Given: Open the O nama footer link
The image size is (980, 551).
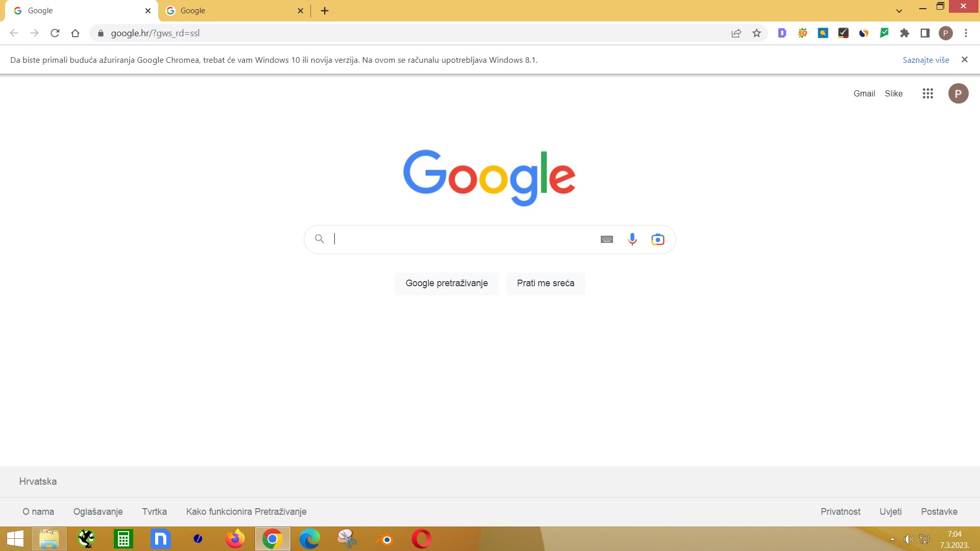Looking at the screenshot, I should point(38,512).
